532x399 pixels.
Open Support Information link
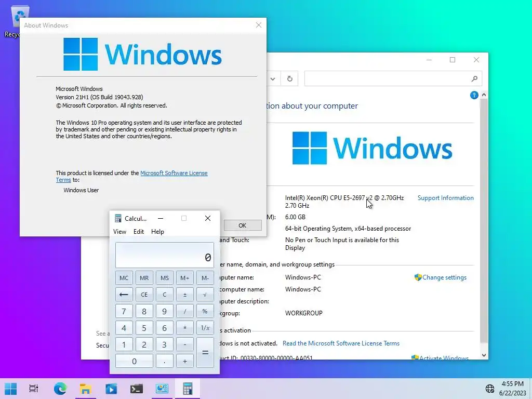[x=445, y=198]
